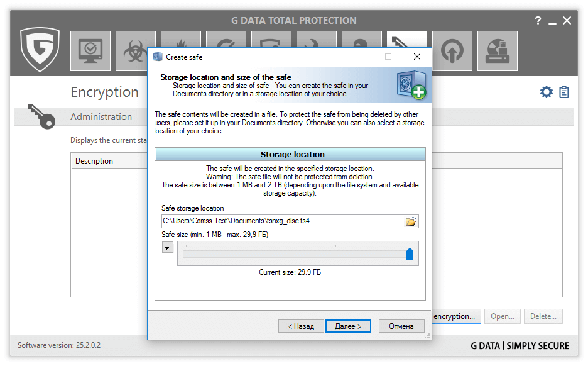Open the Update icon with upward arrow

pos(452,51)
